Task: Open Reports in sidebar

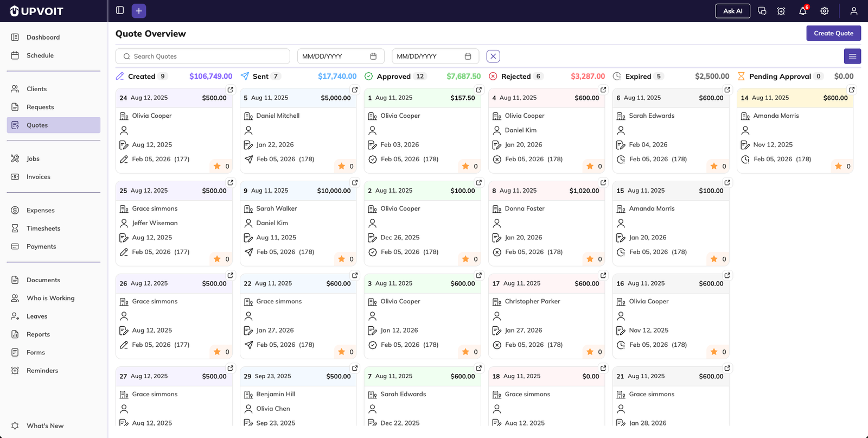Action: [x=54, y=334]
